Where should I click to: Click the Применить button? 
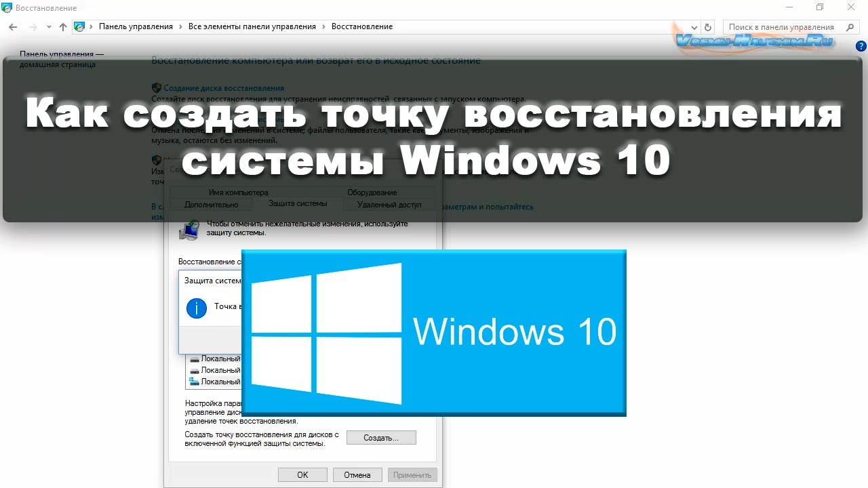412,475
